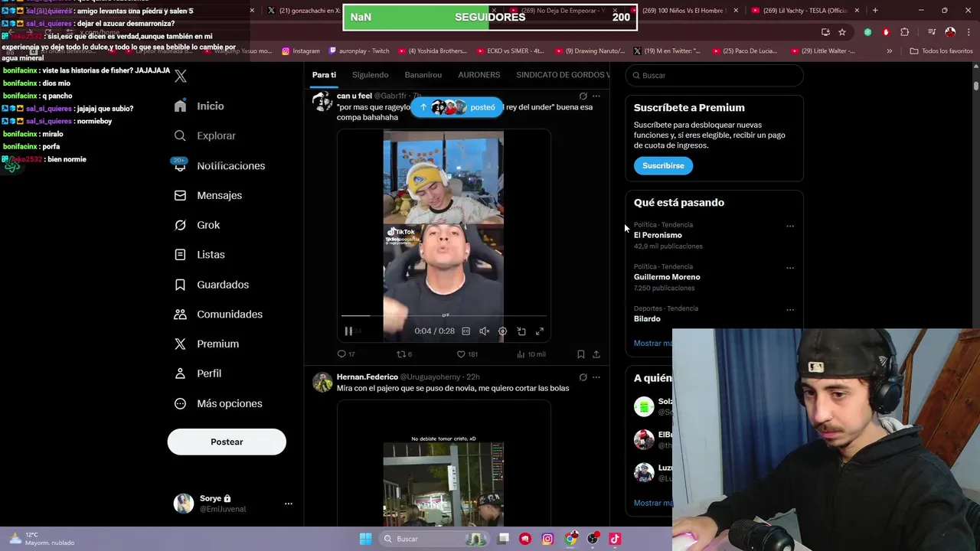Open Todos los favoritos folder
Screen dimensions: 980x551
click(x=941, y=51)
